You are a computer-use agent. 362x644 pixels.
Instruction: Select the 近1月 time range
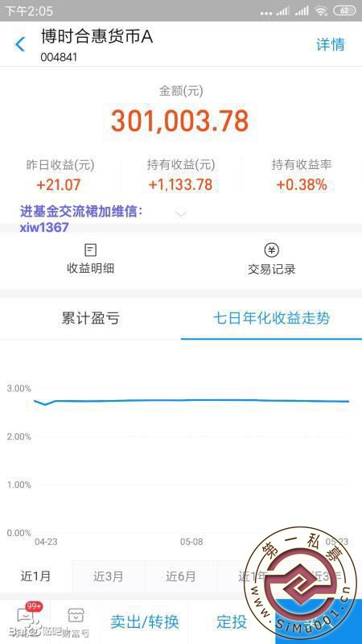tap(35, 576)
